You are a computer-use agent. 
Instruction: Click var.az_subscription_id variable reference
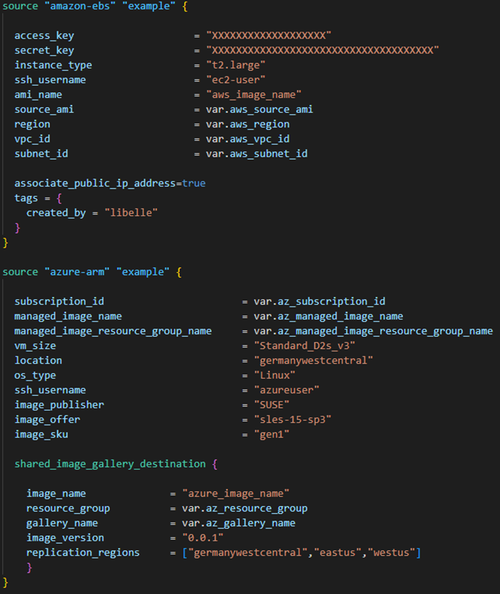click(x=319, y=302)
